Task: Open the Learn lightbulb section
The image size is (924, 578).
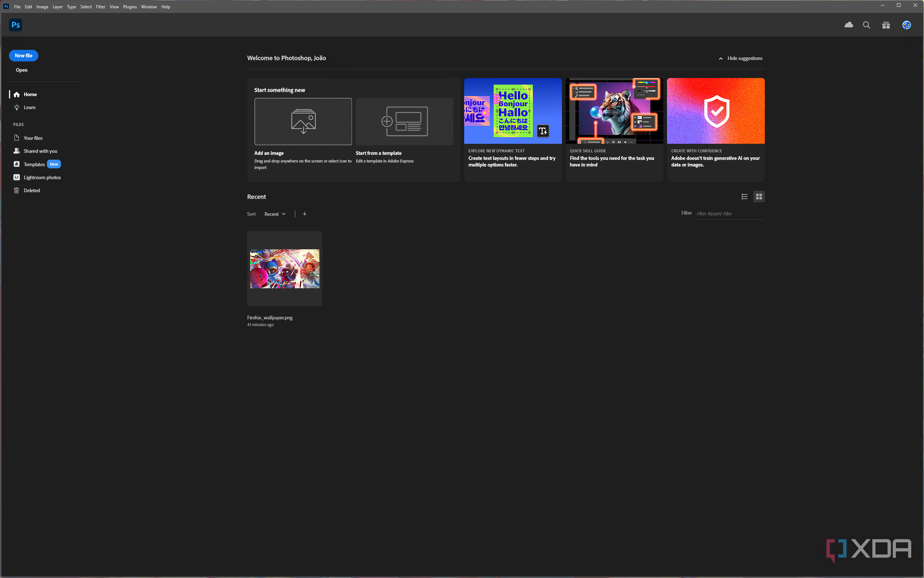Action: pos(25,107)
